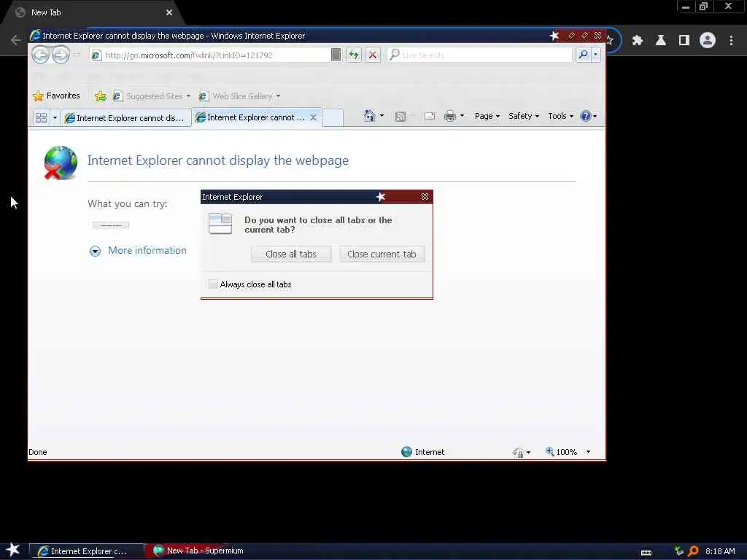Click the Live Search magnifier button

pos(583,55)
